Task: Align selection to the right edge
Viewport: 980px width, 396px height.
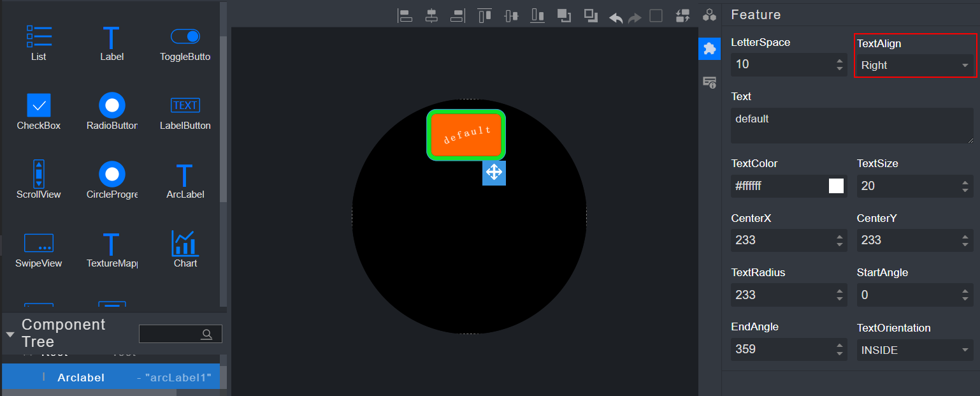Action: tap(458, 16)
